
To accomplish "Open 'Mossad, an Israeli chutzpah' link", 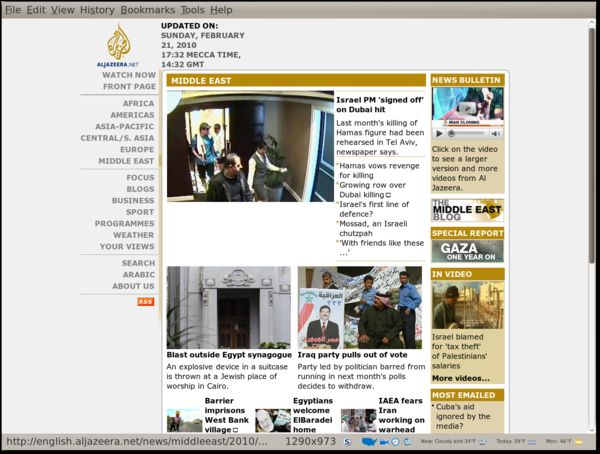I will [x=373, y=229].
